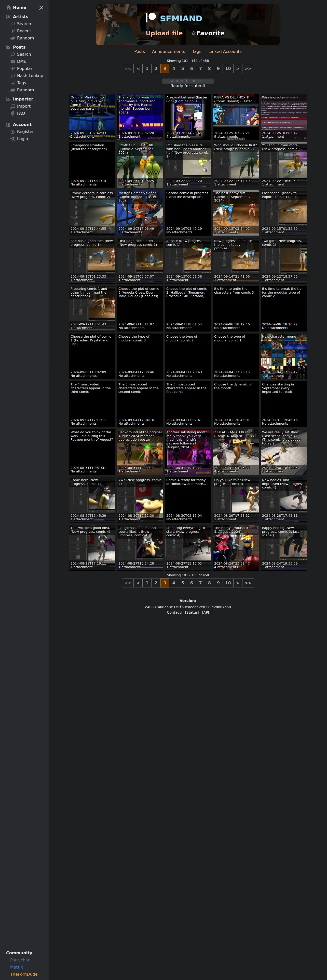Open 'Choose the type of modular comic 3' post
327x980 pixels.
[140, 356]
